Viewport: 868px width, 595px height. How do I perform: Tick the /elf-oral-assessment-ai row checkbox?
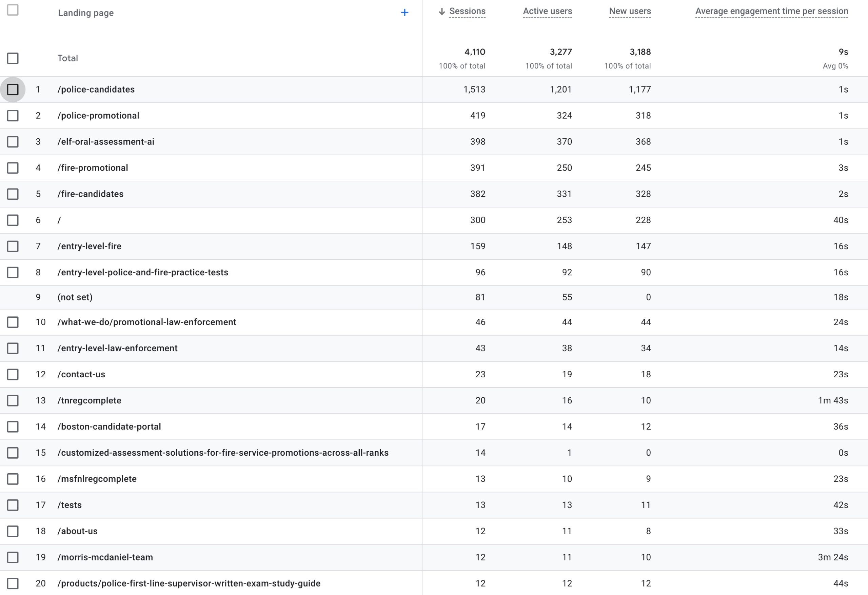coord(13,142)
